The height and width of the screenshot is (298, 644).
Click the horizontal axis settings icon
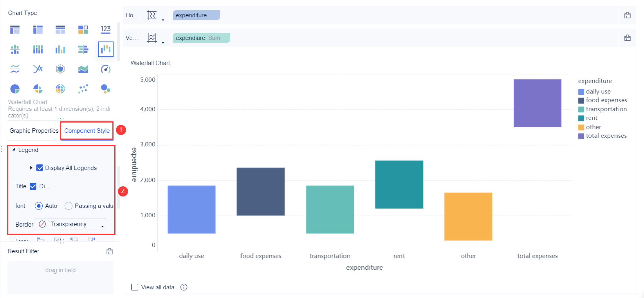(152, 15)
